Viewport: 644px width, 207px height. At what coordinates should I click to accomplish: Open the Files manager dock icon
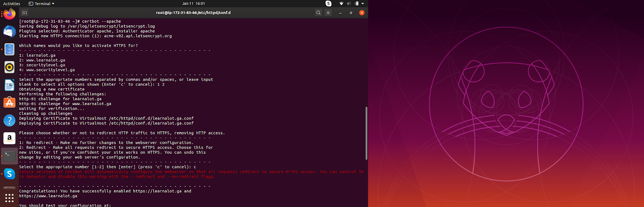pos(9,49)
